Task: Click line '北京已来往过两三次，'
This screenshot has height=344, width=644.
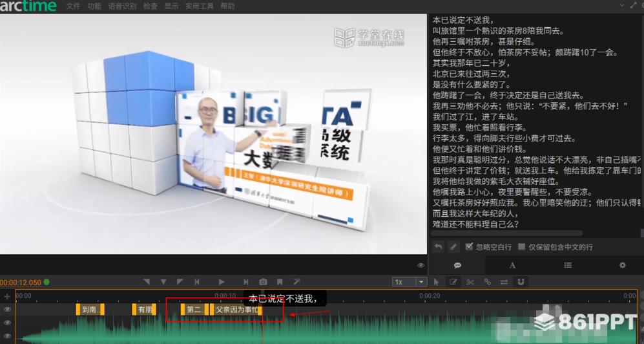Action: [x=471, y=74]
